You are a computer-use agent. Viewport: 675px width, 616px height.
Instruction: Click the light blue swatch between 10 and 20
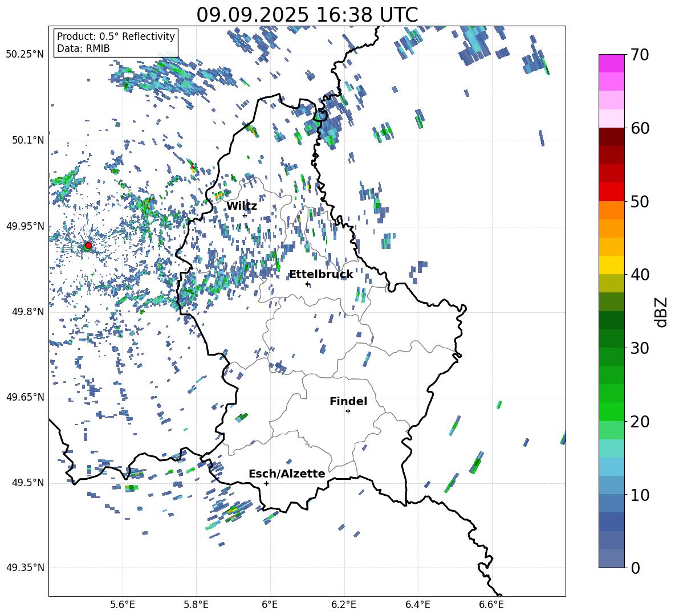point(611,467)
